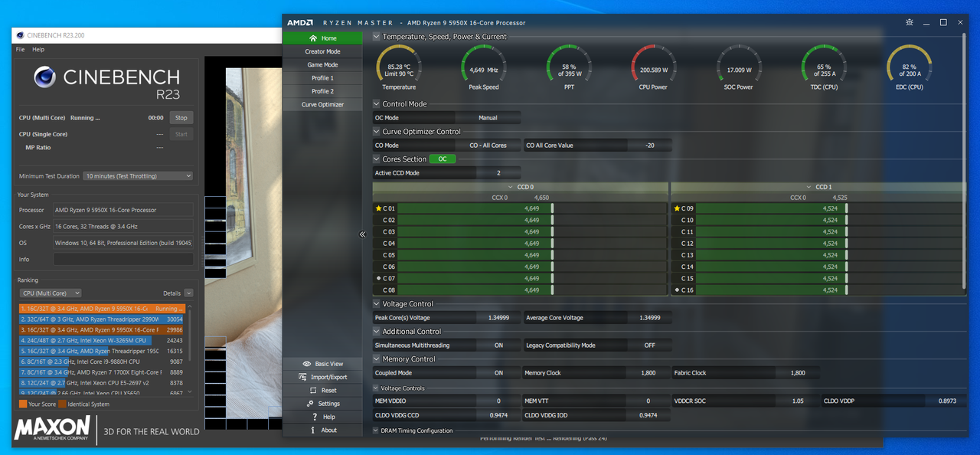Click the Reset sidebar icon
Viewport: 980px width, 455px height.
point(313,390)
